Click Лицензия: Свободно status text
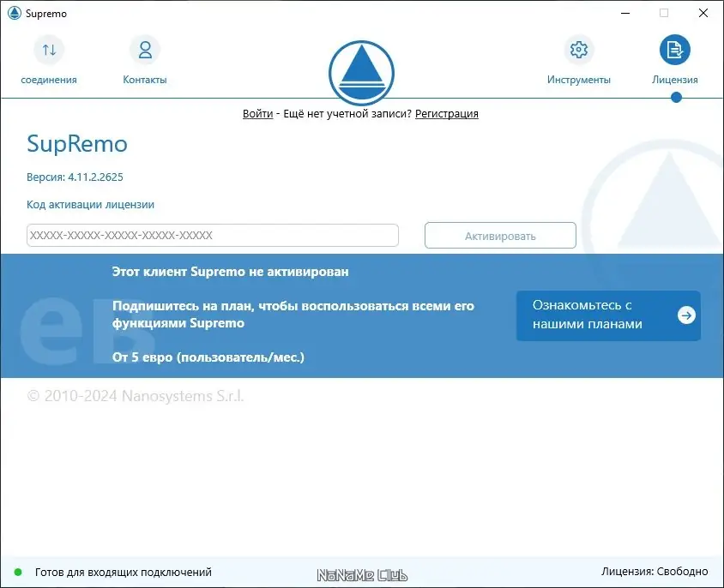 pos(655,572)
